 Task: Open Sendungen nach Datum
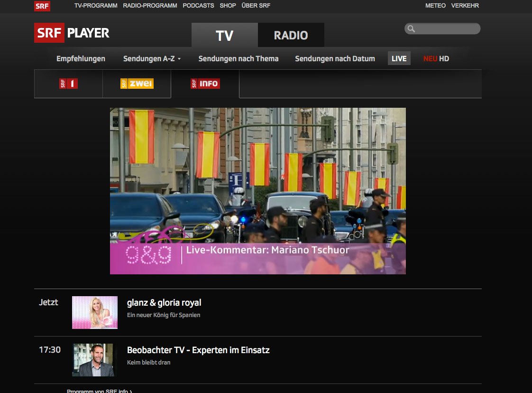335,59
